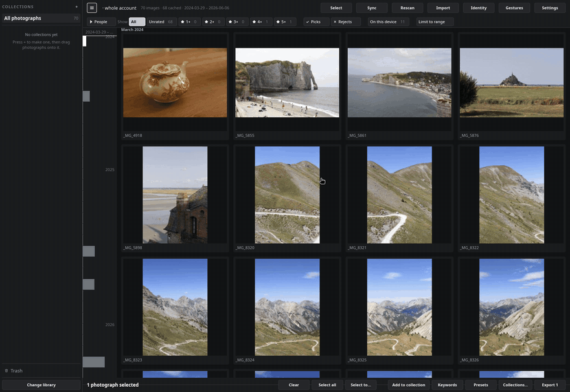570x392 pixels.
Task: Export 1 selected photograph
Action: [x=550, y=385]
